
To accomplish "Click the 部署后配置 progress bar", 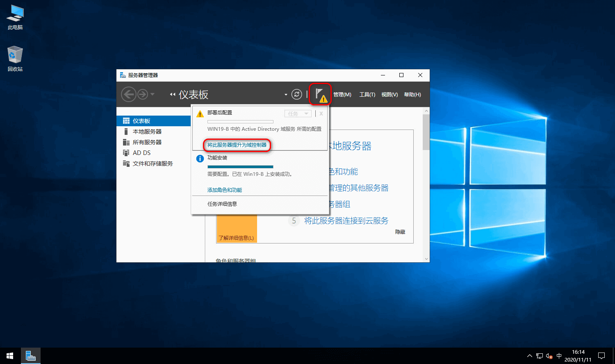I will coord(240,122).
